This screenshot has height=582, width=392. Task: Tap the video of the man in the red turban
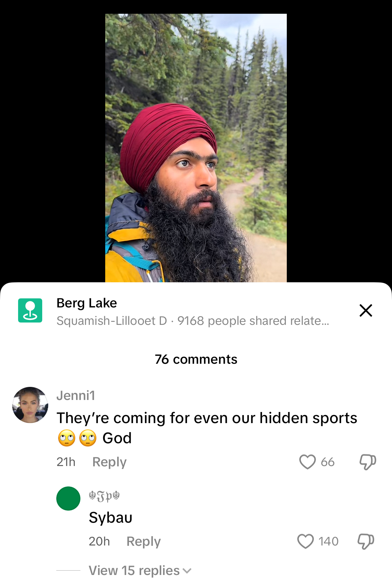pos(196,148)
